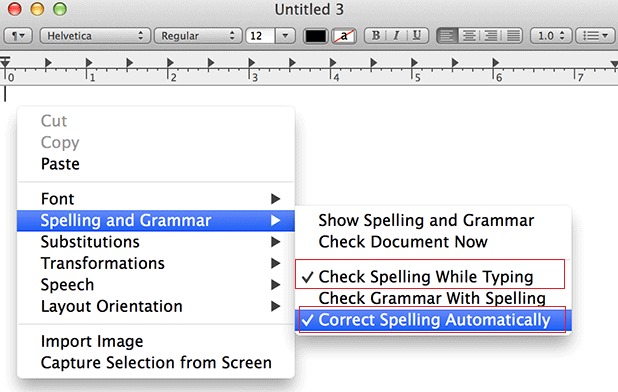Choose Show Spelling and Grammar
The width and height of the screenshot is (618, 392).
click(x=433, y=221)
